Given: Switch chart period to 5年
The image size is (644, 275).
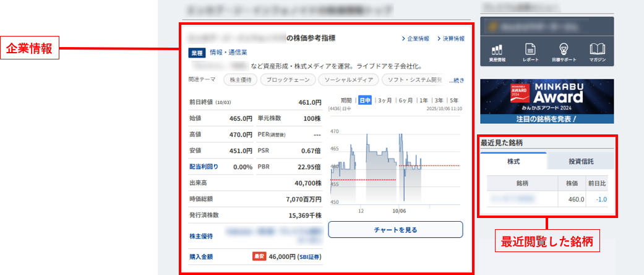Looking at the screenshot, I should pyautogui.click(x=454, y=100).
